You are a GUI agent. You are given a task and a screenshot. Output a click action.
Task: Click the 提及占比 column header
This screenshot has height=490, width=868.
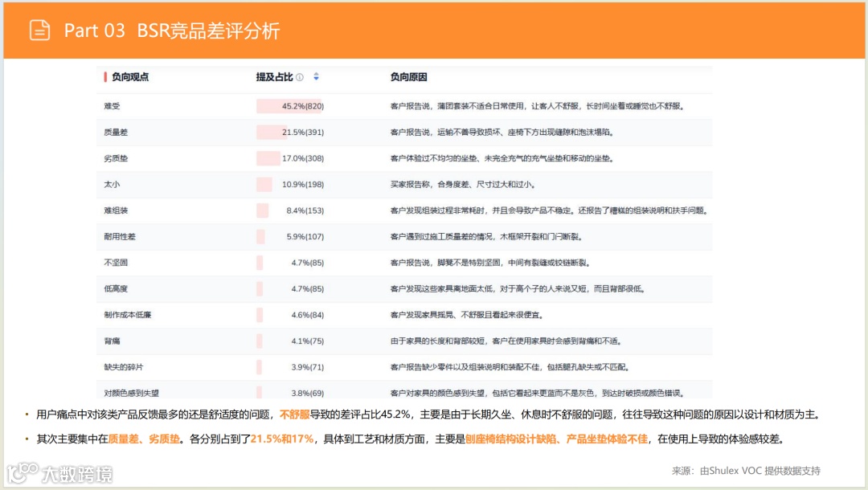click(275, 77)
